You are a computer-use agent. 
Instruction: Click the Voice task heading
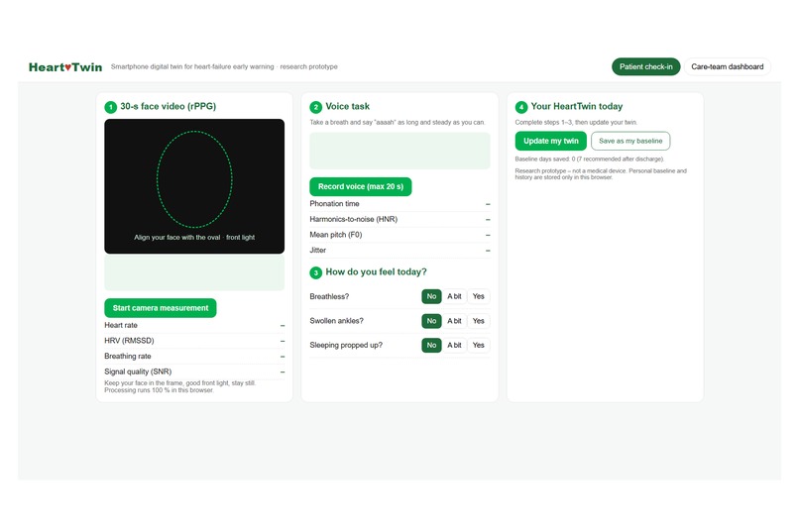pyautogui.click(x=348, y=106)
